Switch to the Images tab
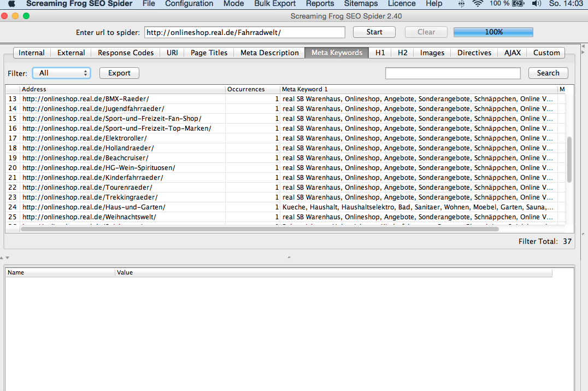The image size is (588, 391). [432, 53]
